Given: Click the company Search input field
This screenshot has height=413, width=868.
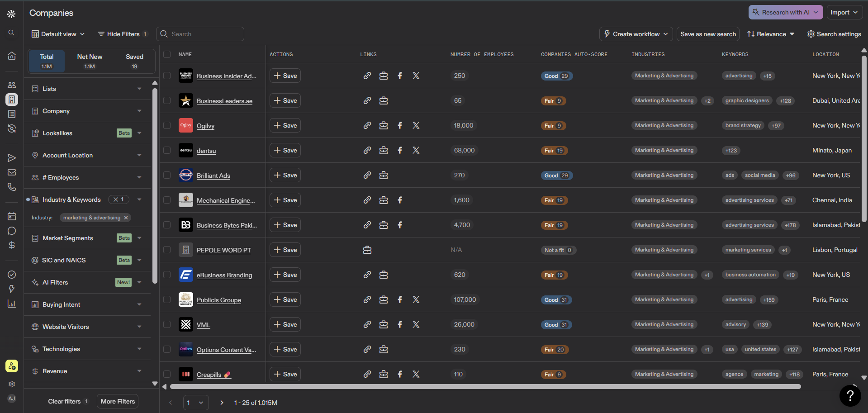Looking at the screenshot, I should tap(200, 34).
